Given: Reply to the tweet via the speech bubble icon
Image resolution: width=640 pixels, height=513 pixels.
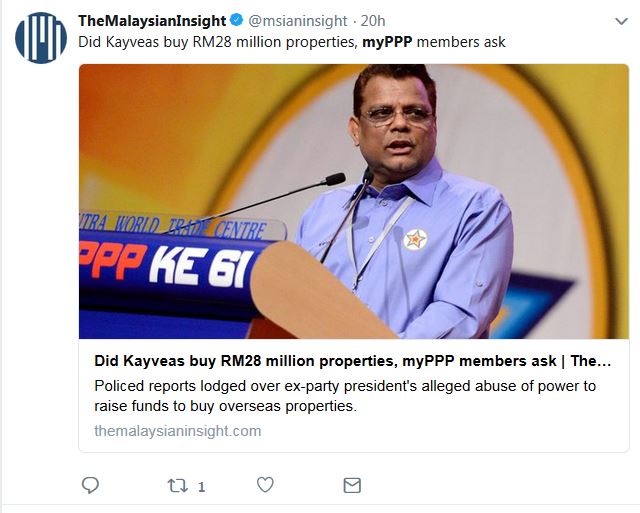Looking at the screenshot, I should tap(91, 485).
